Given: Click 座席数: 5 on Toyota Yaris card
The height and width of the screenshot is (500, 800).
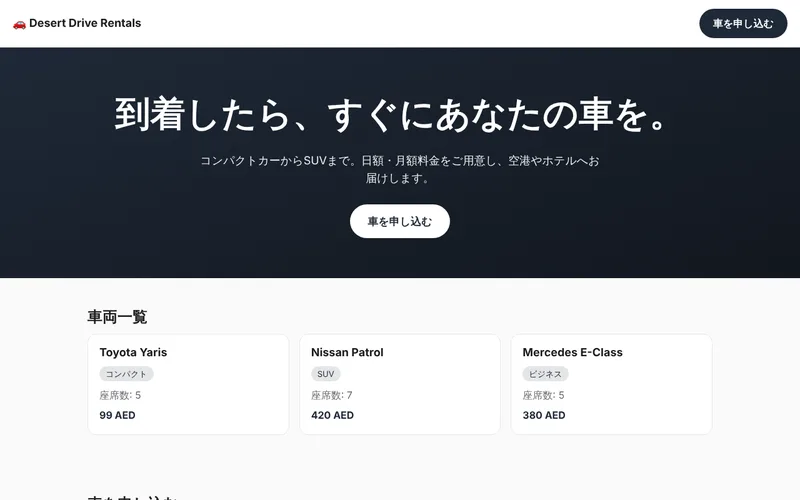Looking at the screenshot, I should [x=120, y=395].
